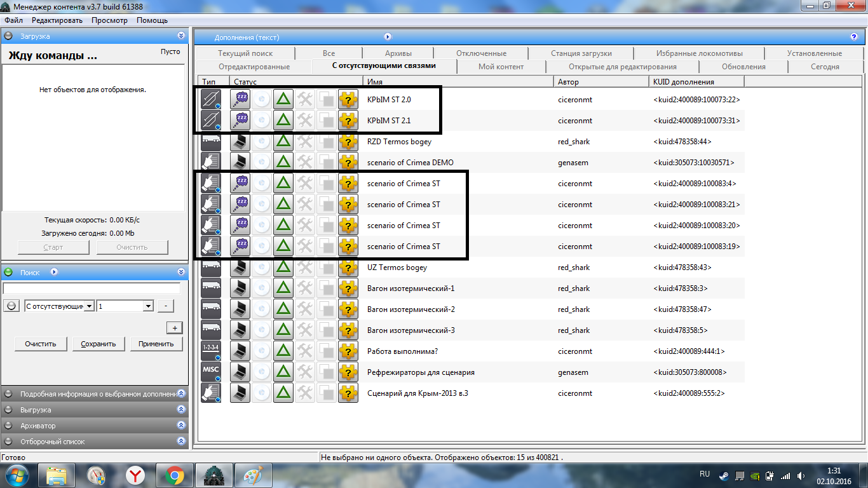The image size is (868, 488).
Task: Expand the Выгрузка panel
Action: click(181, 410)
